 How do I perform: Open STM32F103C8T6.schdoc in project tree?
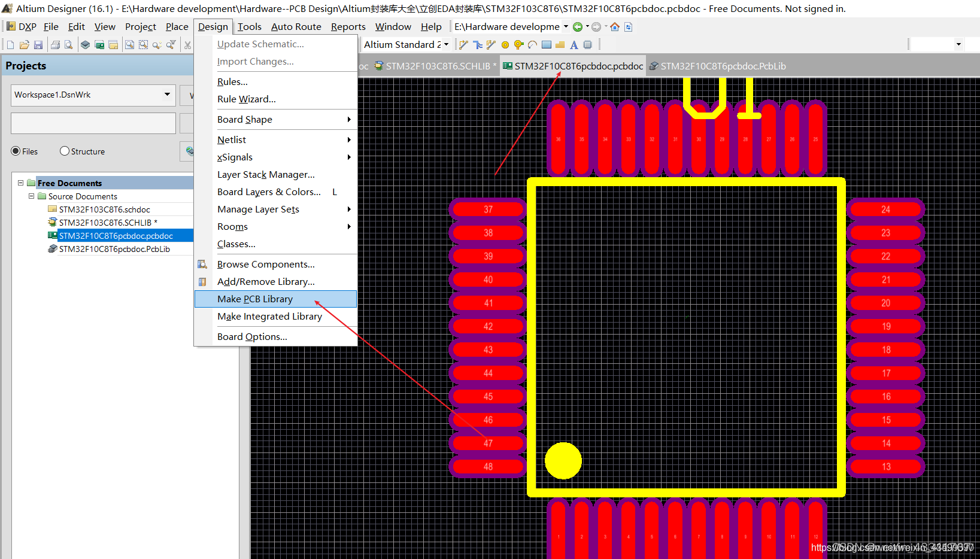pyautogui.click(x=104, y=209)
